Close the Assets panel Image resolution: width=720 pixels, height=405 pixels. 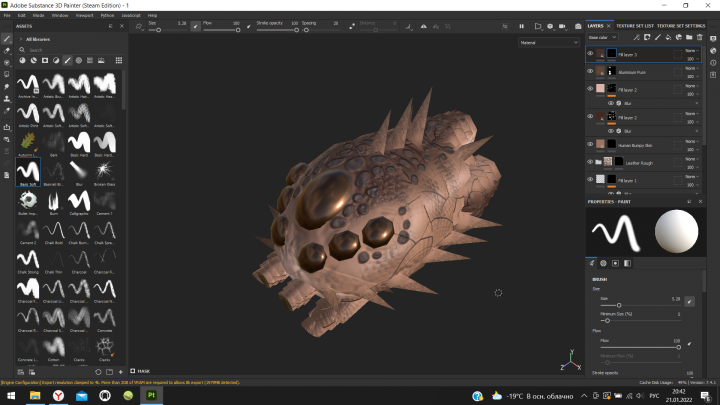pyautogui.click(x=122, y=26)
